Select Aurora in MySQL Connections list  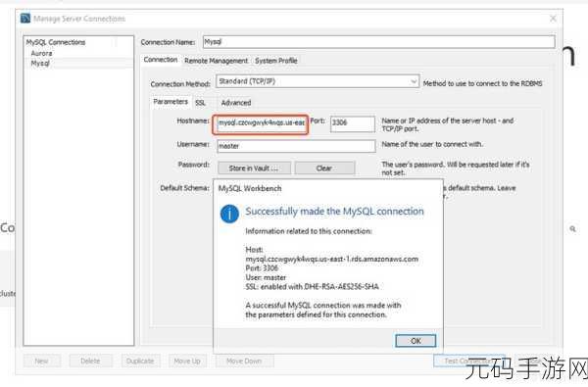(41, 53)
